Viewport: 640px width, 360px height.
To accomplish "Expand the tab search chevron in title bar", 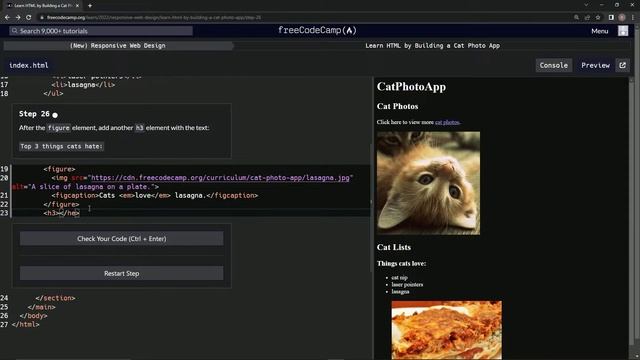I will 586,5.
